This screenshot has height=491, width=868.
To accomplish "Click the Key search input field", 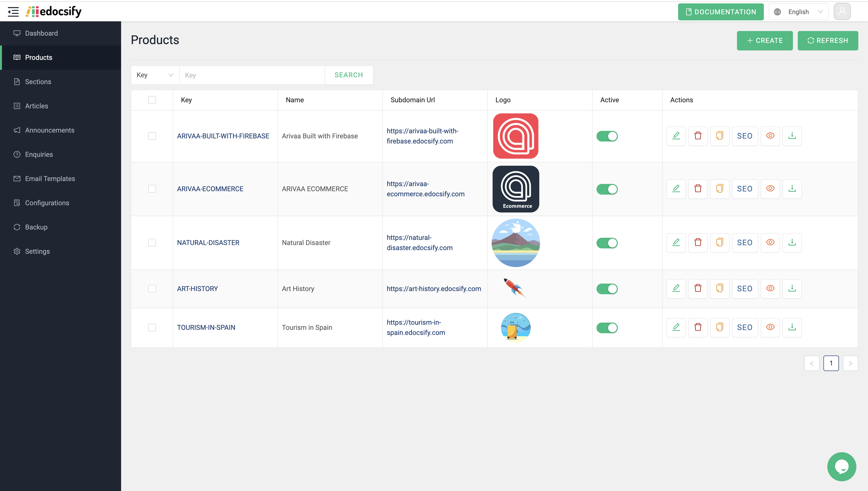I will pyautogui.click(x=252, y=75).
